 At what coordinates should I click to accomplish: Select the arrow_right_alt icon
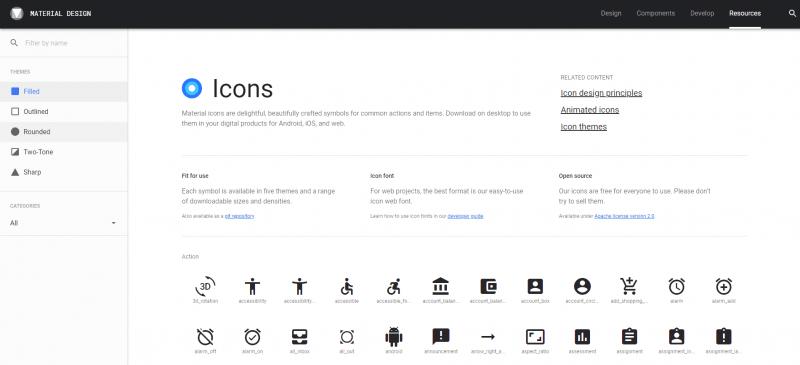coord(488,336)
